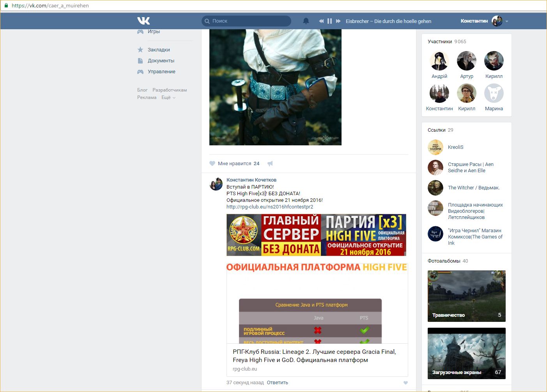
Task: Focus the Поиск search field
Action: pyautogui.click(x=246, y=21)
